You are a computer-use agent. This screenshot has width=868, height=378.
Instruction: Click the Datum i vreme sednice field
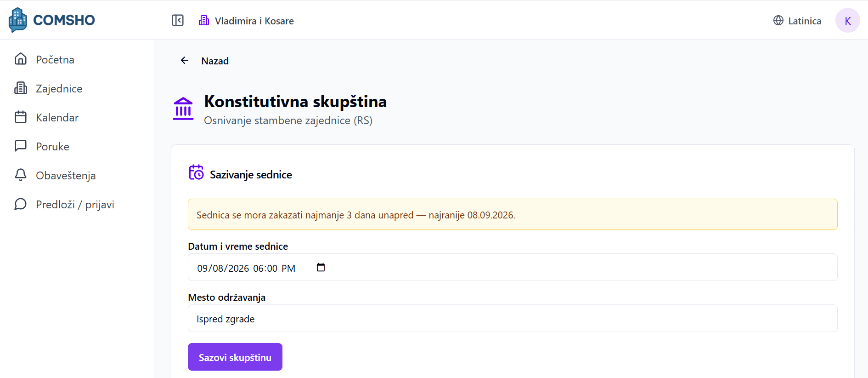[x=513, y=267]
